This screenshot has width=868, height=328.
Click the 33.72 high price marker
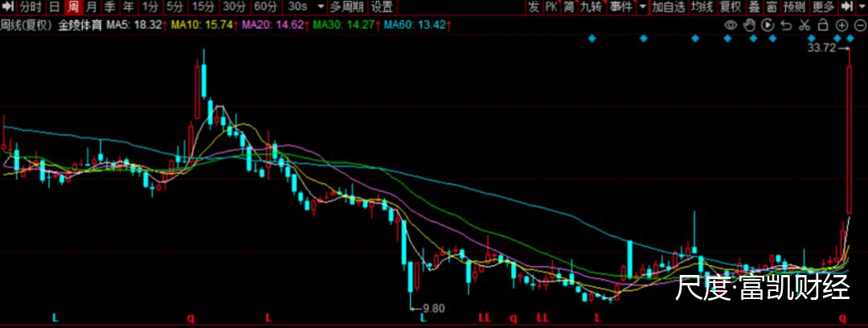pyautogui.click(x=821, y=48)
